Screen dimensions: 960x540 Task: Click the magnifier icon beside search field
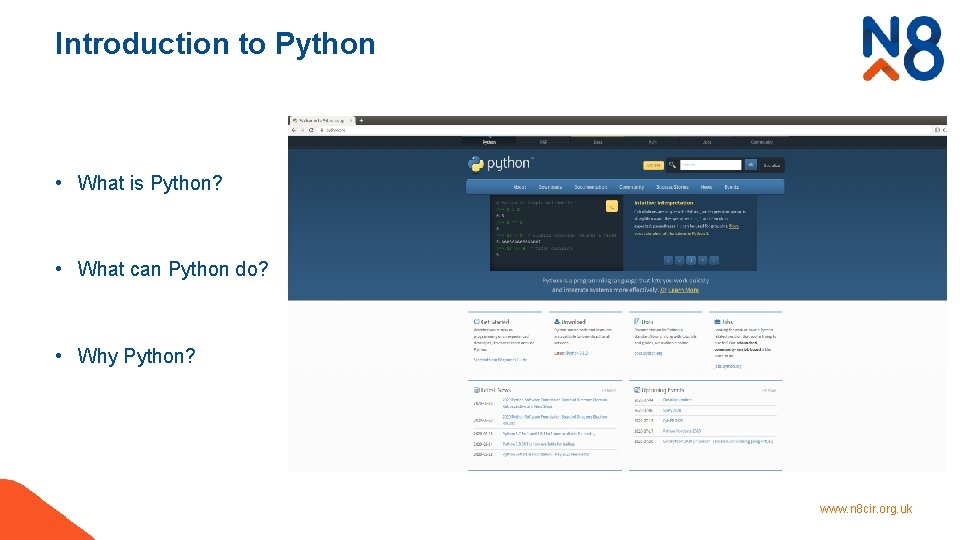pos(672,165)
